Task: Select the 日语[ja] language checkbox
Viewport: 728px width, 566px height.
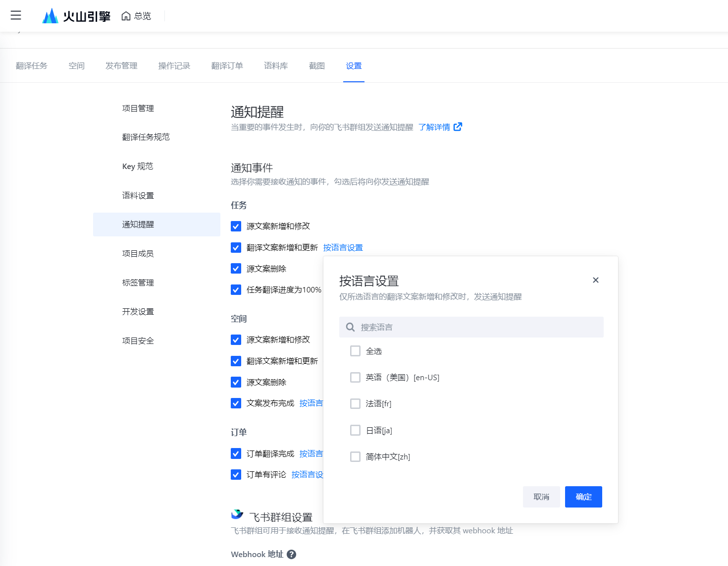Action: click(x=355, y=430)
